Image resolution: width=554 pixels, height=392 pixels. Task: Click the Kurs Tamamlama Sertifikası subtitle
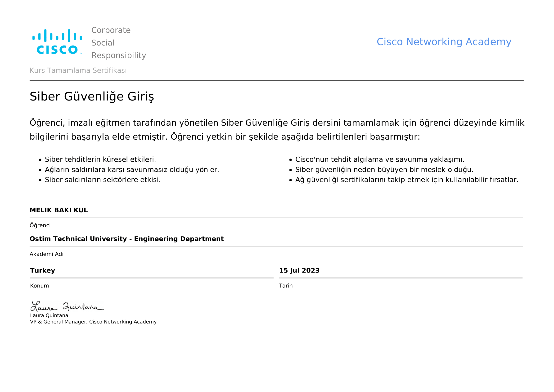point(78,70)
